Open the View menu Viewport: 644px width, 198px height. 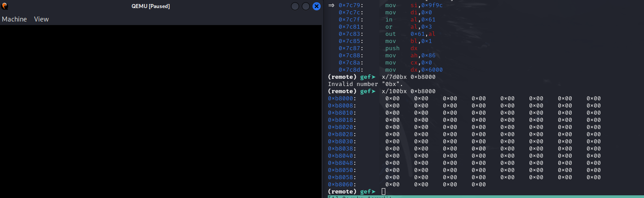coord(41,19)
